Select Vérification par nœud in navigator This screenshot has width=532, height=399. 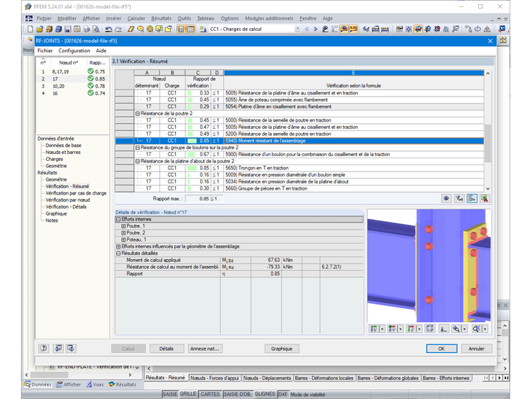(68, 199)
